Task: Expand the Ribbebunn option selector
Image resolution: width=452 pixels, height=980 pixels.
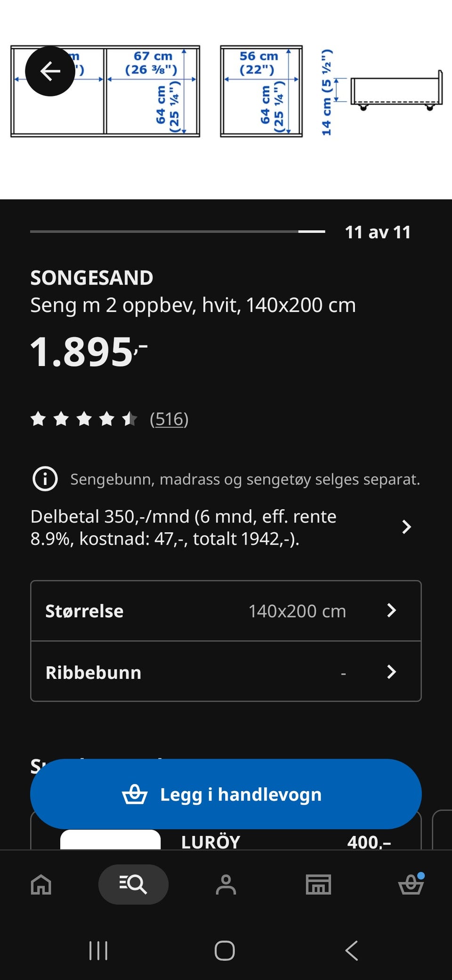Action: tap(226, 672)
